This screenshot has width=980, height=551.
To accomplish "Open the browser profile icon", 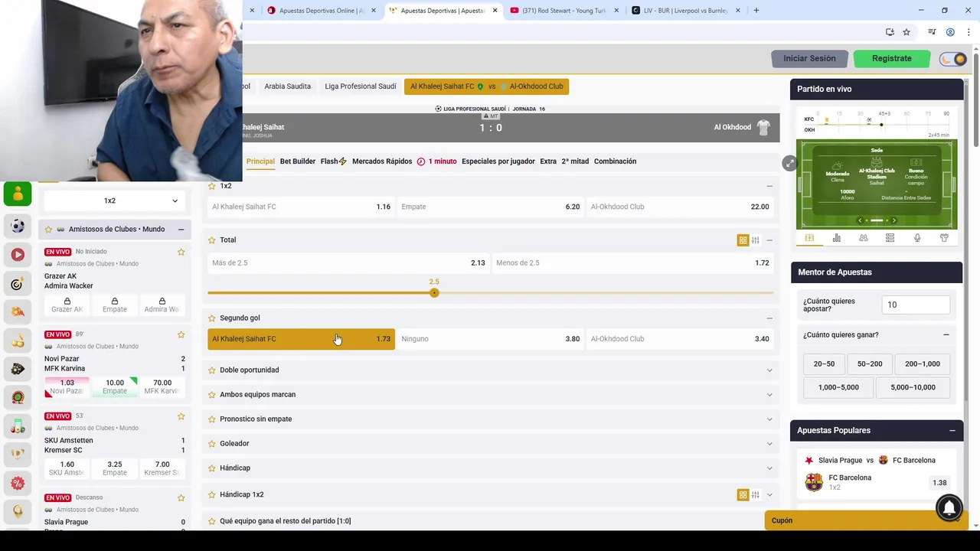I will coord(950,32).
